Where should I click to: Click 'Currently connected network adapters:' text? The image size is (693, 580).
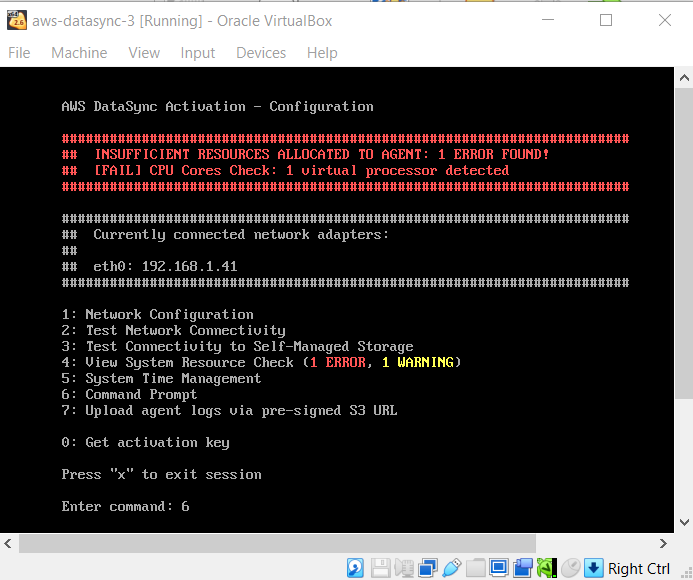pos(241,234)
